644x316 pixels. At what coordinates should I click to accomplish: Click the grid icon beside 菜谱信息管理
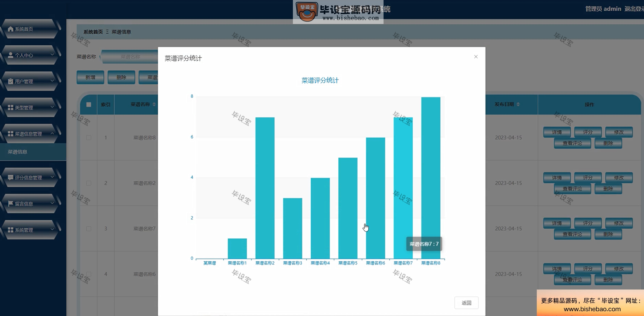11,134
